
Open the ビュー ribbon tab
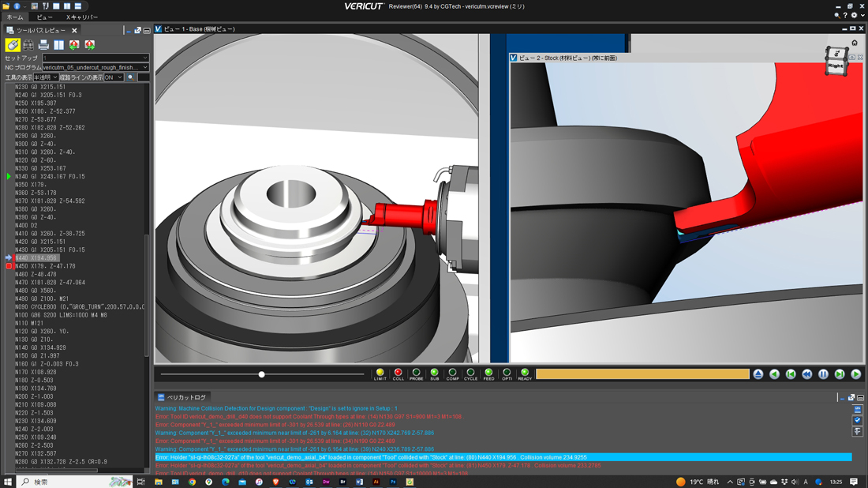45,17
